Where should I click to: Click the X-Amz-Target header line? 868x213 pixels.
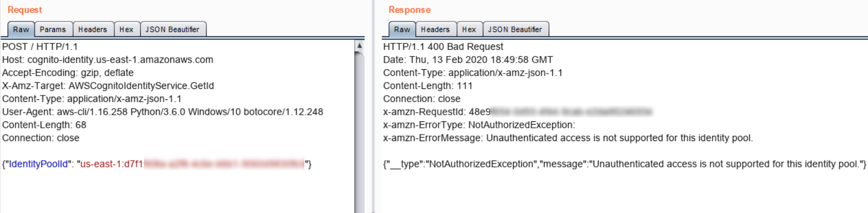tap(108, 86)
